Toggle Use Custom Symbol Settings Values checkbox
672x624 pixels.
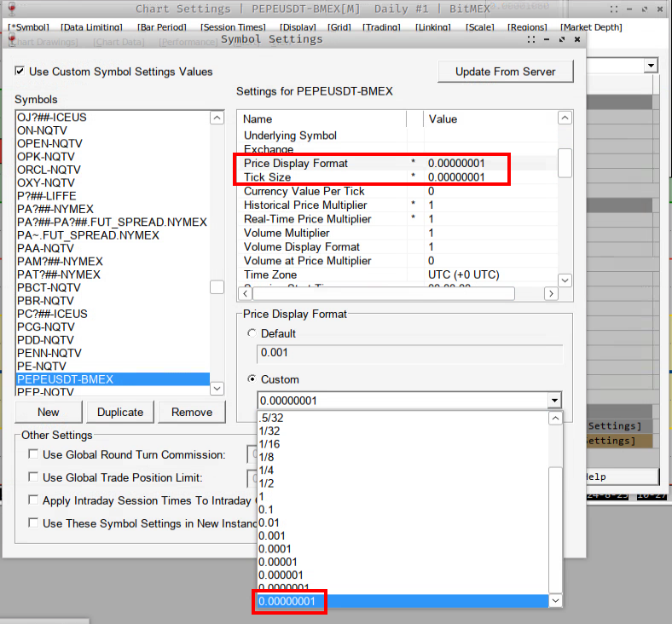pos(20,71)
